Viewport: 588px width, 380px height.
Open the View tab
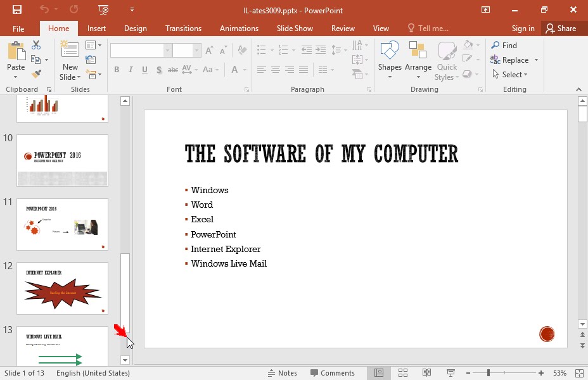(x=381, y=28)
